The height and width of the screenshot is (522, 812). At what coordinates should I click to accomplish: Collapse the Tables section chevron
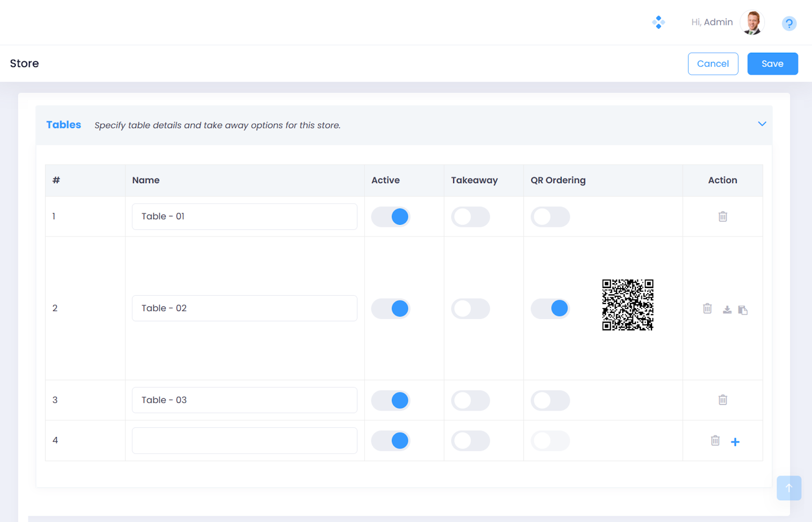(762, 124)
